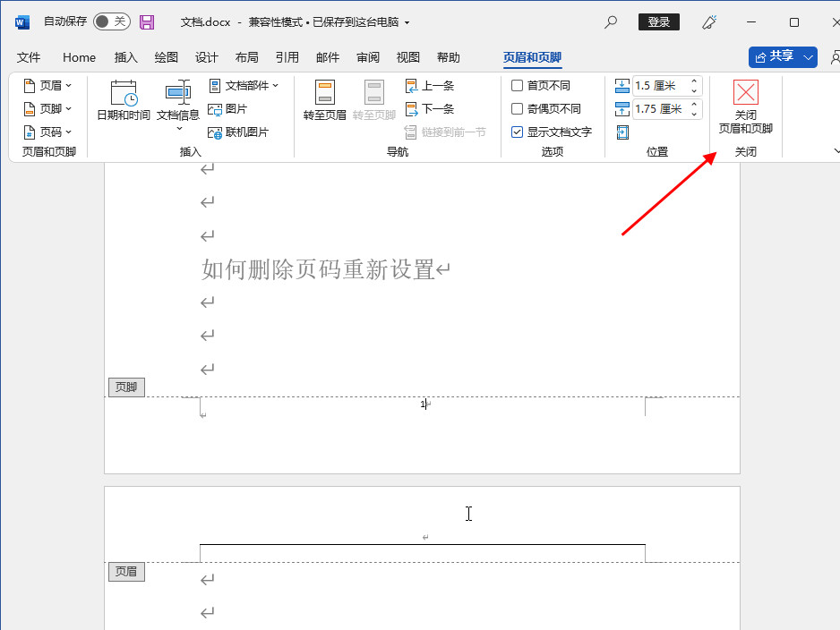
Task: Click the page number 1 in footer
Action: tap(423, 404)
